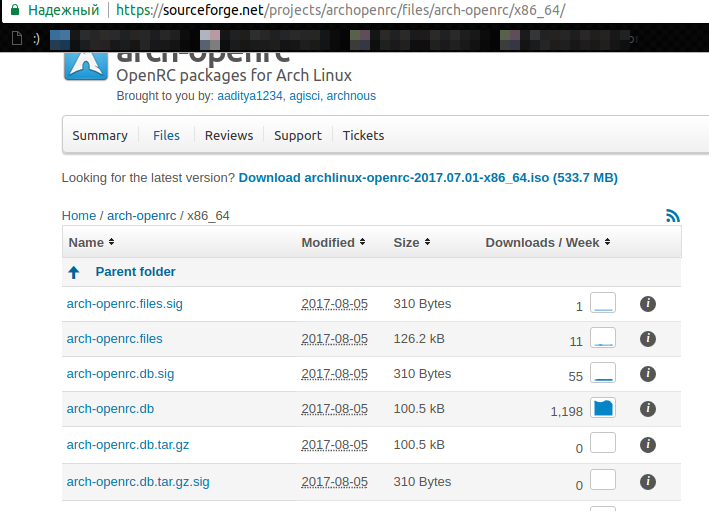Open the Parent folder link
This screenshot has width=709, height=511.
(x=135, y=272)
